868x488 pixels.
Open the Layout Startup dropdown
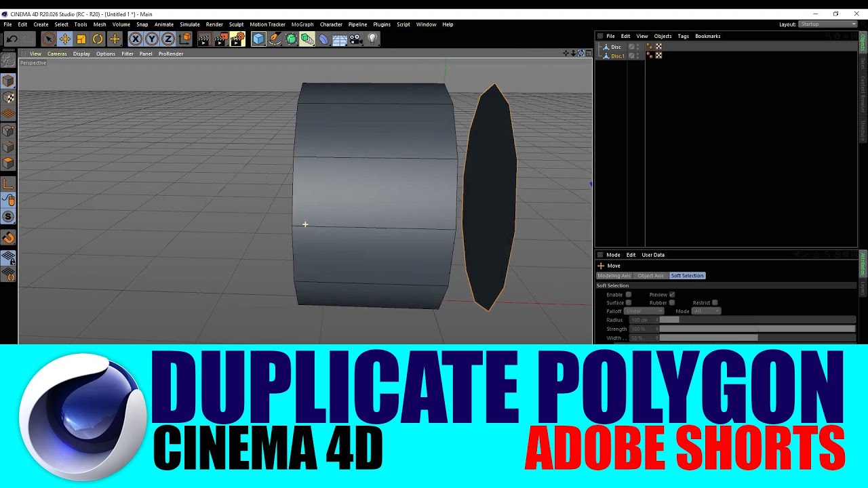click(x=829, y=24)
